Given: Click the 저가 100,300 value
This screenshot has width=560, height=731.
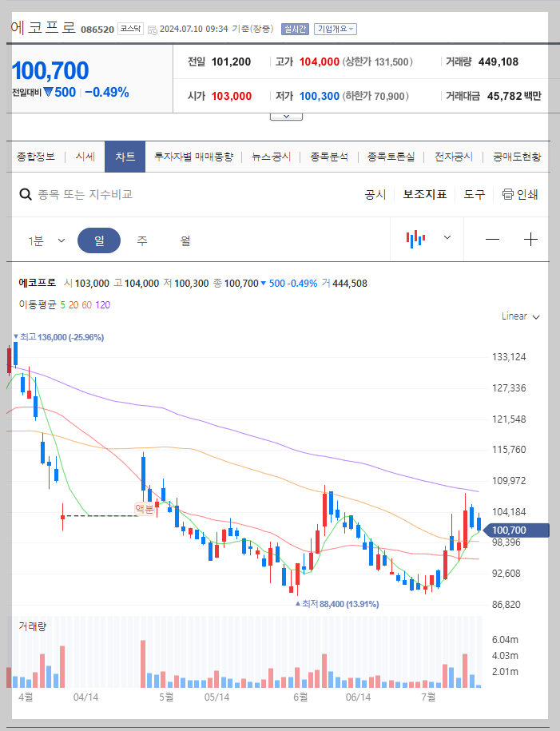Looking at the screenshot, I should (x=320, y=96).
